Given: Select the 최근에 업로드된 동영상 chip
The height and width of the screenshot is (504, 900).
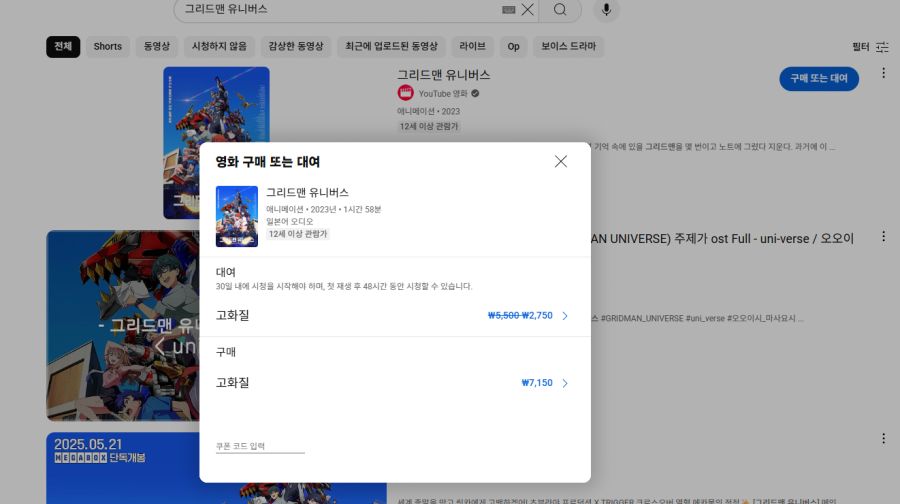Looking at the screenshot, I should click(391, 46).
